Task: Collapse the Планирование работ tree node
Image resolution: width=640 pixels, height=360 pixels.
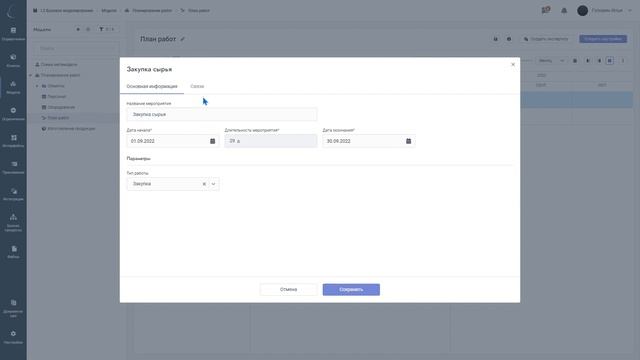Action: (31, 76)
